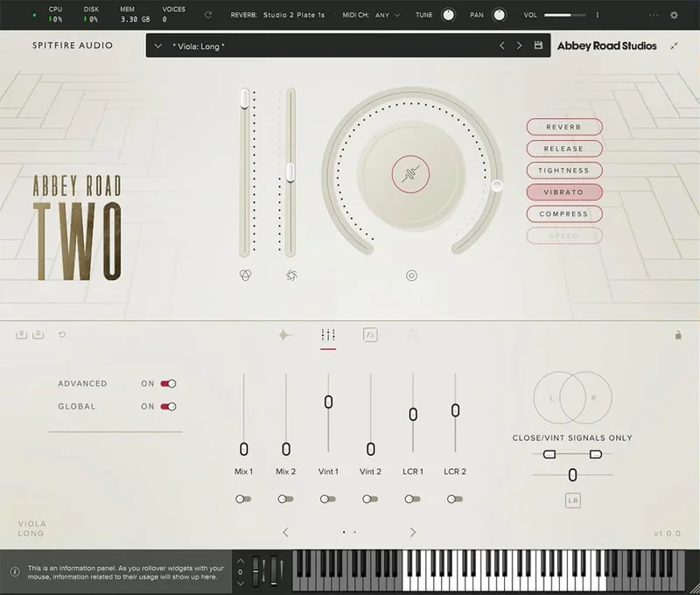The height and width of the screenshot is (595, 700).
Task: Click the target icon below the big knob
Action: coord(411,276)
